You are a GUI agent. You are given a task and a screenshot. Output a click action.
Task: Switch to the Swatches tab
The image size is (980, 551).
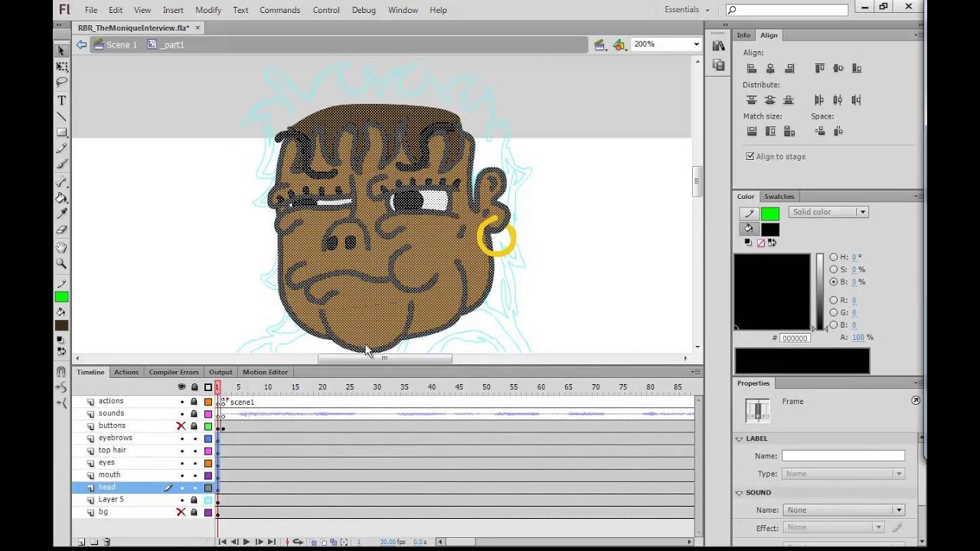tap(779, 197)
